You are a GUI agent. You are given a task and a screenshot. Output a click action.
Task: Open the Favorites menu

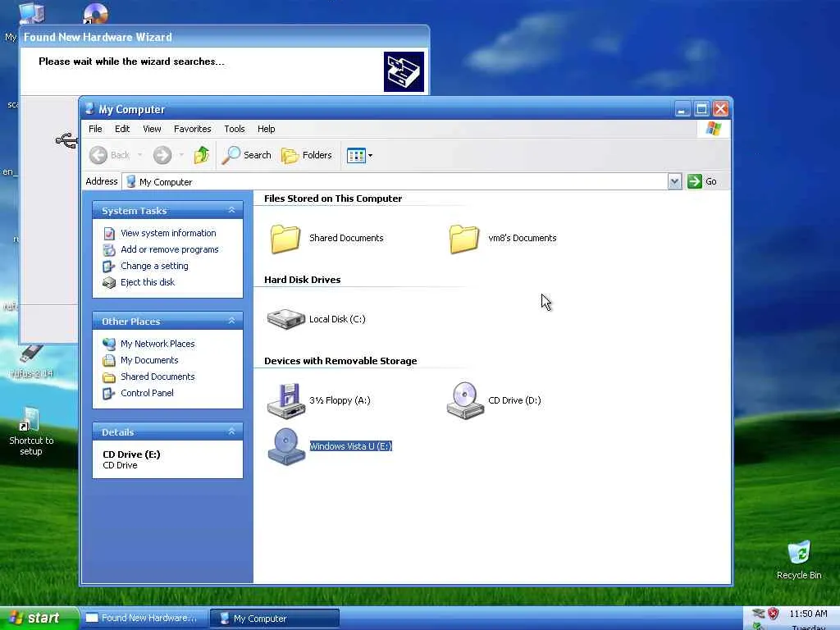192,129
